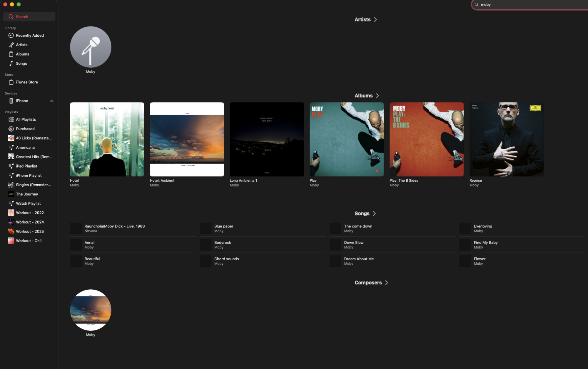
Task: Click The Journey playlist artwork icon
Action: click(11, 194)
